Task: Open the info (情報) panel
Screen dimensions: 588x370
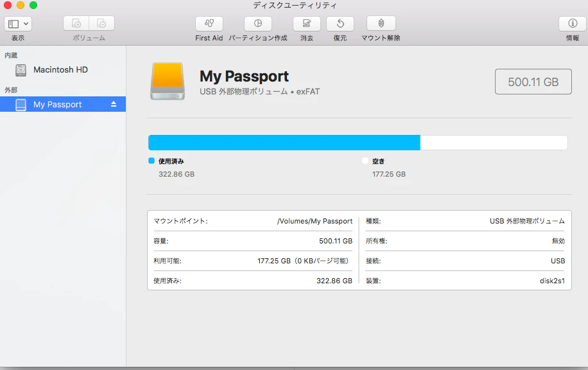Action: [x=572, y=24]
